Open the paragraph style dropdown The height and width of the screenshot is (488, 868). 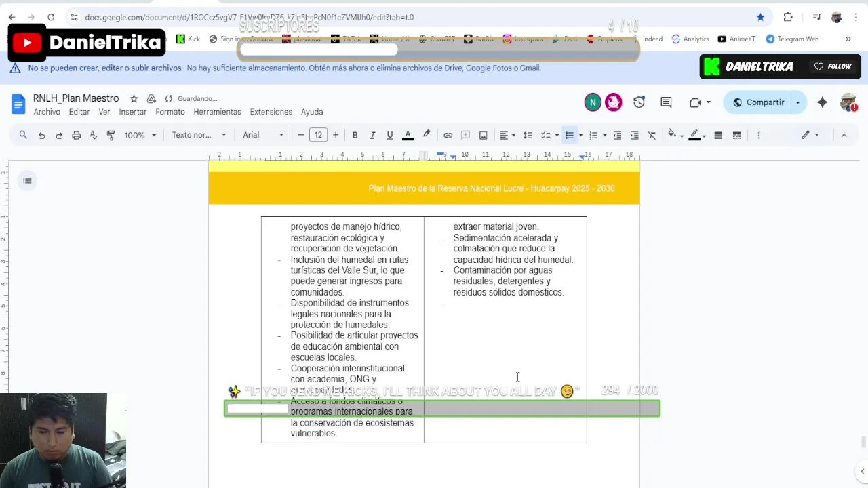(x=199, y=135)
